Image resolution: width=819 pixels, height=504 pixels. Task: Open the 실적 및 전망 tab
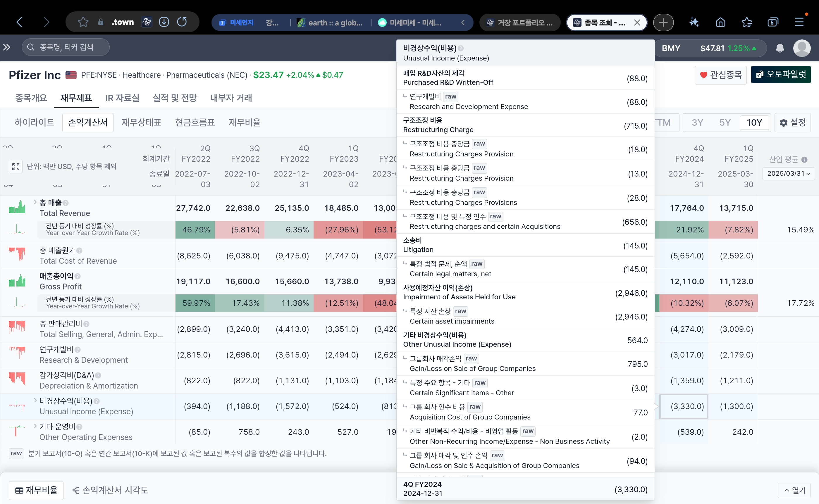click(x=175, y=98)
